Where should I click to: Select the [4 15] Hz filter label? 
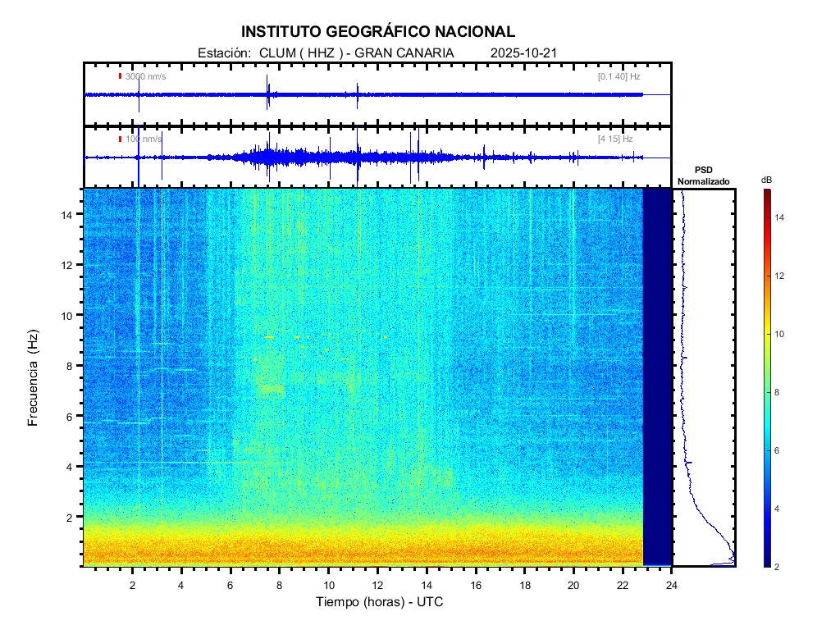pos(615,139)
